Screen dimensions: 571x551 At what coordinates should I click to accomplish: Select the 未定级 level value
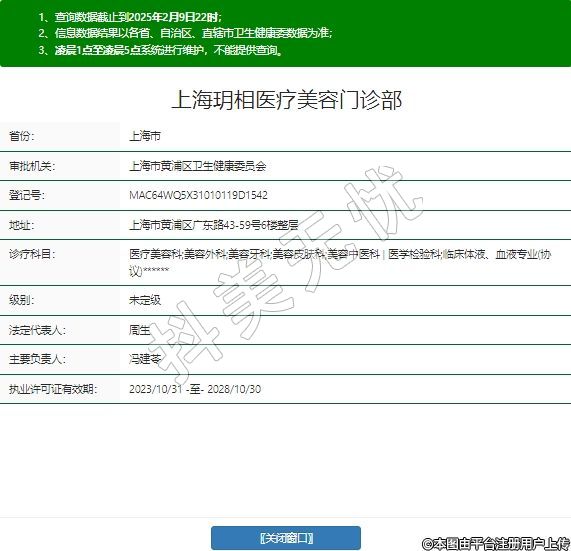click(x=145, y=300)
